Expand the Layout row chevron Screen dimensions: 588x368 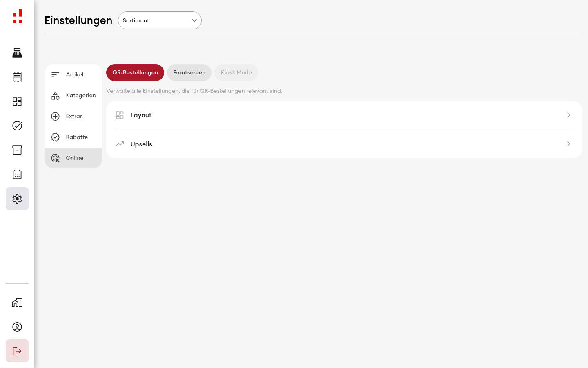click(x=568, y=115)
